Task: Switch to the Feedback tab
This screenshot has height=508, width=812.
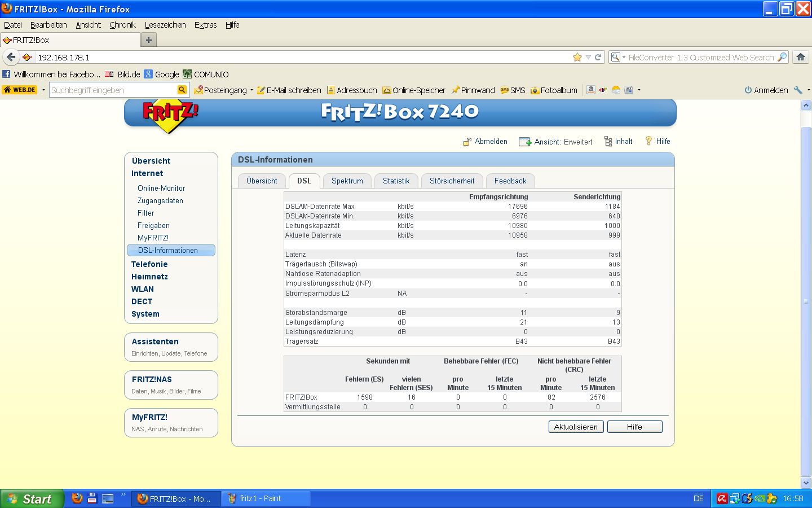Action: [x=510, y=181]
